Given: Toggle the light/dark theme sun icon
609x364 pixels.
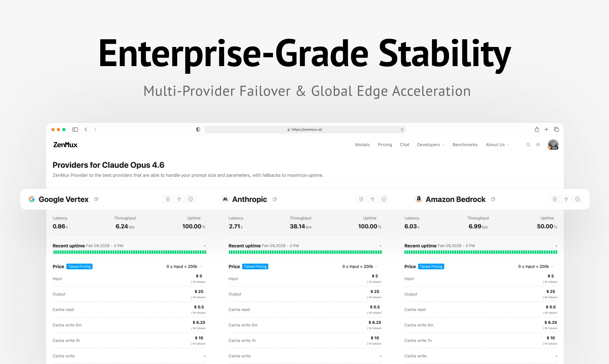Looking at the screenshot, I should 538,145.
